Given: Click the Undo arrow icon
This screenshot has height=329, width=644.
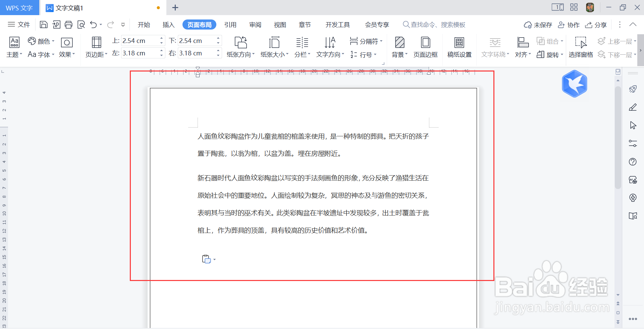Looking at the screenshot, I should [x=93, y=25].
